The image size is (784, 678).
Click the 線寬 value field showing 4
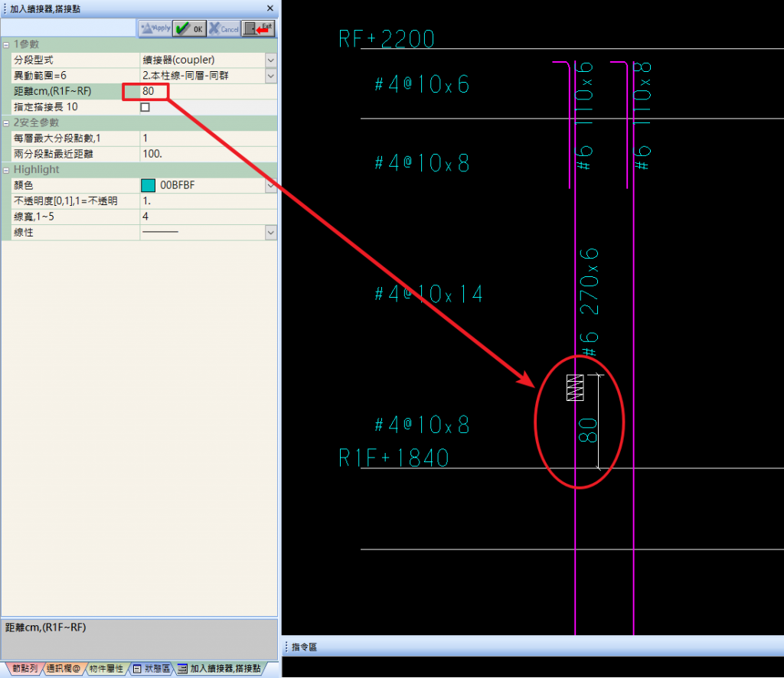point(208,217)
